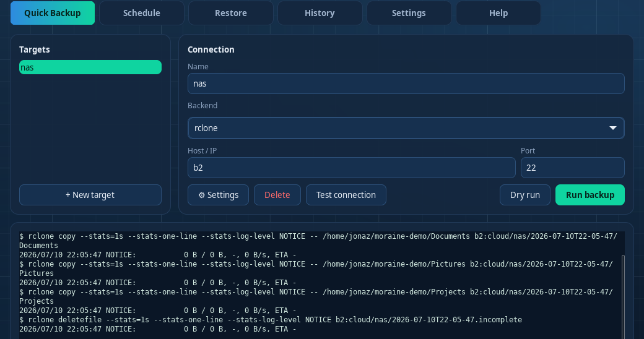This screenshot has height=339, width=644.
Task: Click the rclone copy Projects command line
Action: pos(316,297)
